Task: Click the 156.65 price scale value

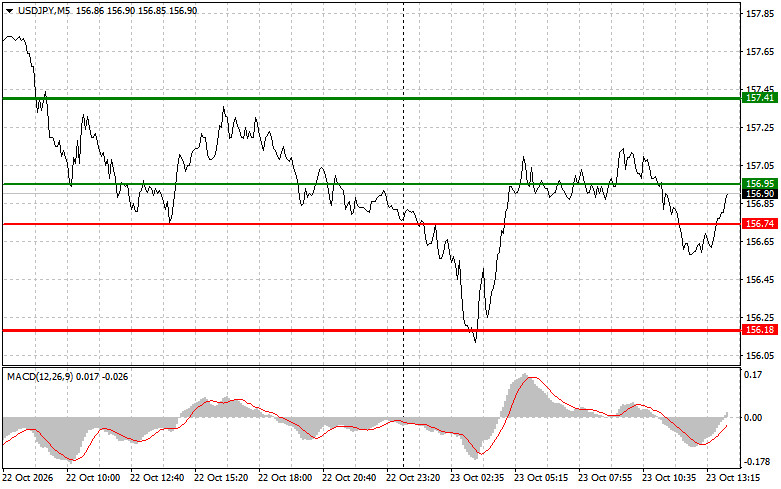Action: (x=760, y=242)
